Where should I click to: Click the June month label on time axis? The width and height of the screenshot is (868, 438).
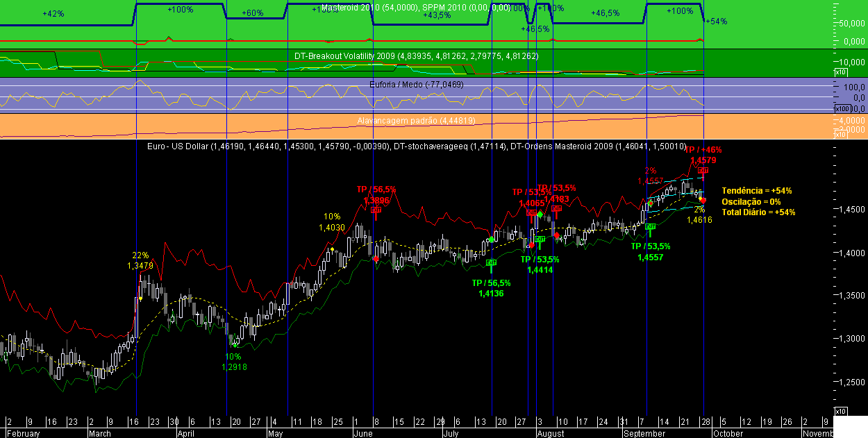(x=363, y=433)
